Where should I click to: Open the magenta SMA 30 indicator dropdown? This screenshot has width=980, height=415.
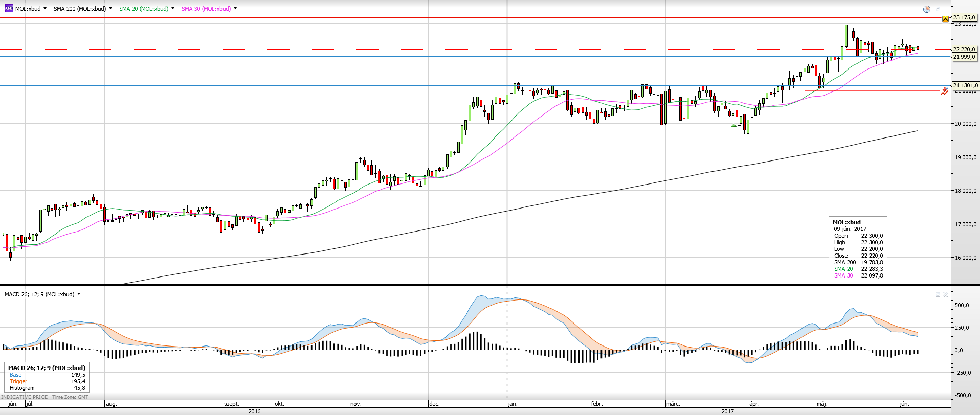[x=235, y=9]
